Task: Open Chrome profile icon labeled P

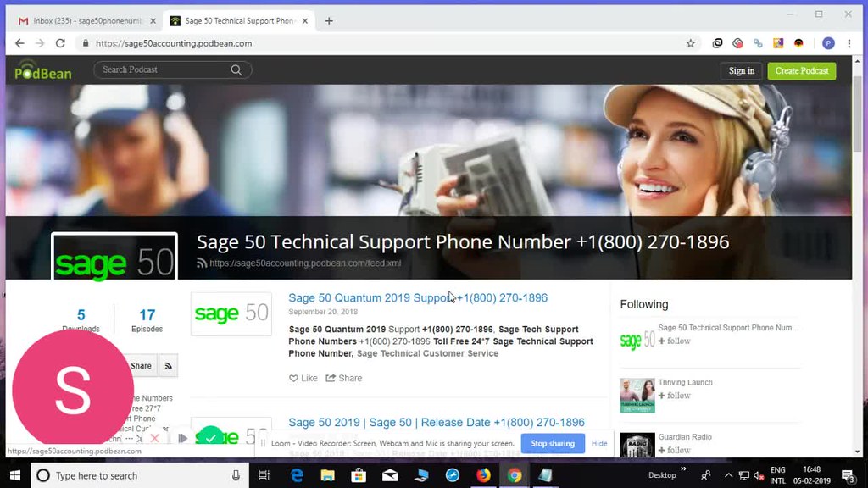Action: click(827, 42)
